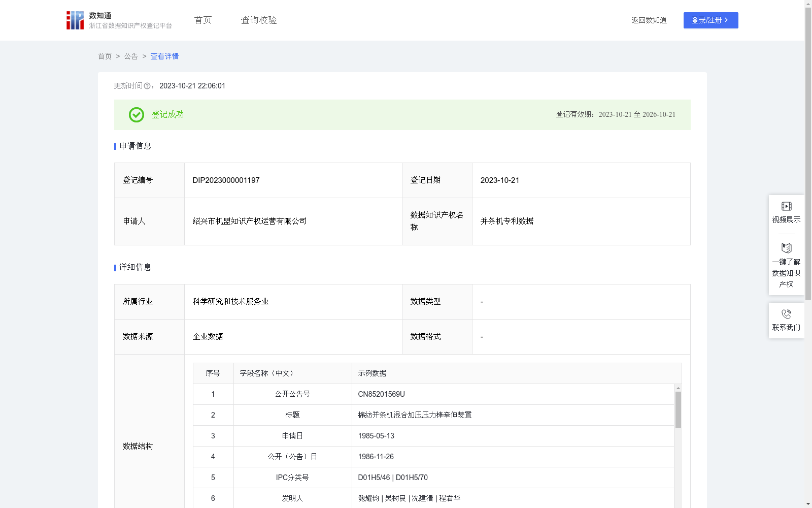
Task: Open the 一键了解数据知识产权 guide icon
Action: [787, 248]
